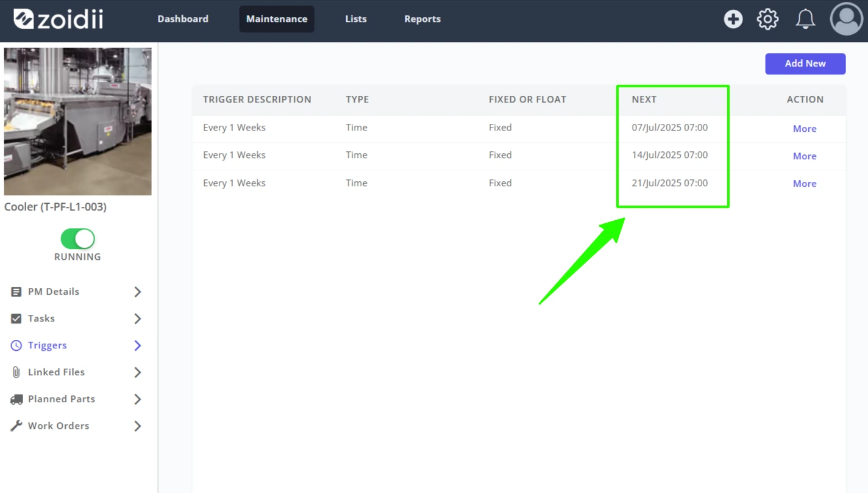Screen dimensions: 868x493
Task: Click the TRIGGER DESCRIPTION column header
Action: point(257,99)
